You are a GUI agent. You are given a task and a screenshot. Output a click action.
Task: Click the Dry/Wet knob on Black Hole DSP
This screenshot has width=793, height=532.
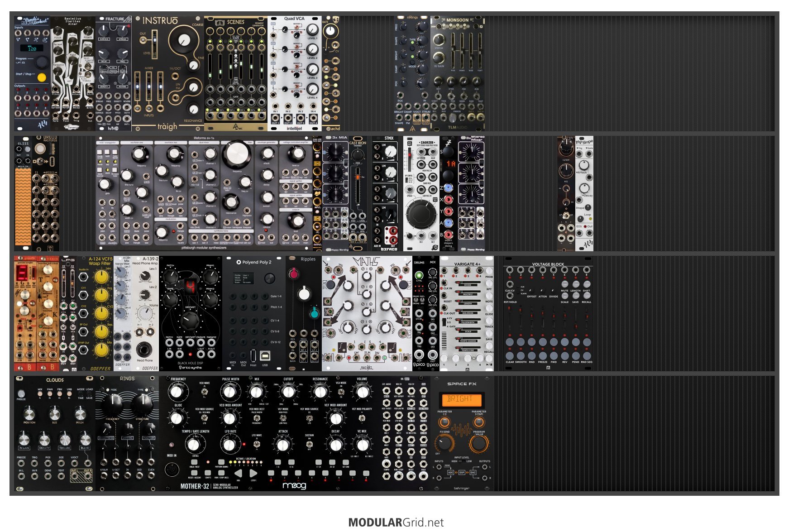click(190, 321)
